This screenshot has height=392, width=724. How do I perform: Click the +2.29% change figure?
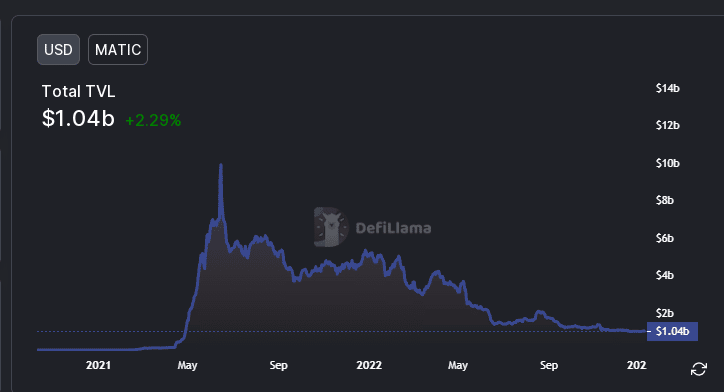(x=153, y=120)
